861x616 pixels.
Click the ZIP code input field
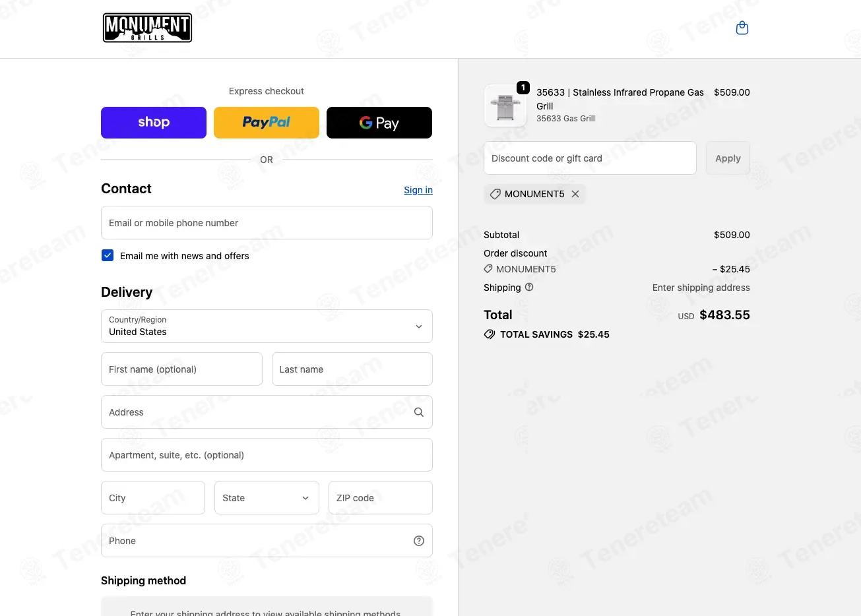pyautogui.click(x=381, y=498)
